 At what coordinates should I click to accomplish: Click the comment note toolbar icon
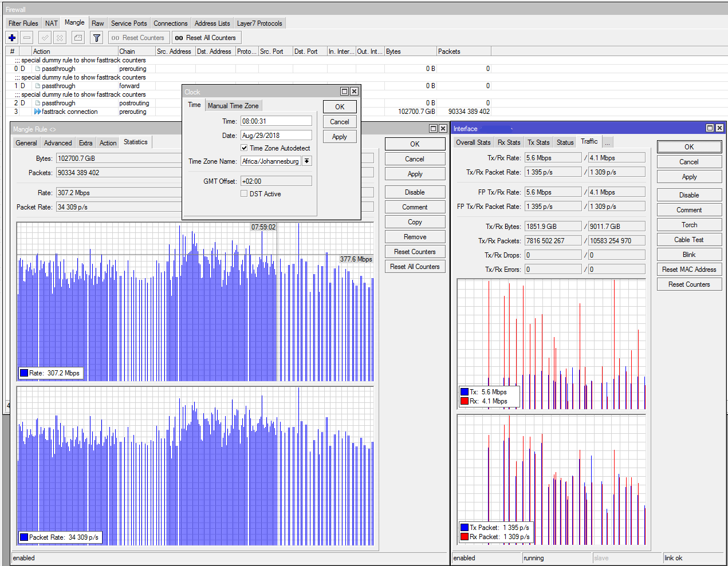pyautogui.click(x=78, y=38)
